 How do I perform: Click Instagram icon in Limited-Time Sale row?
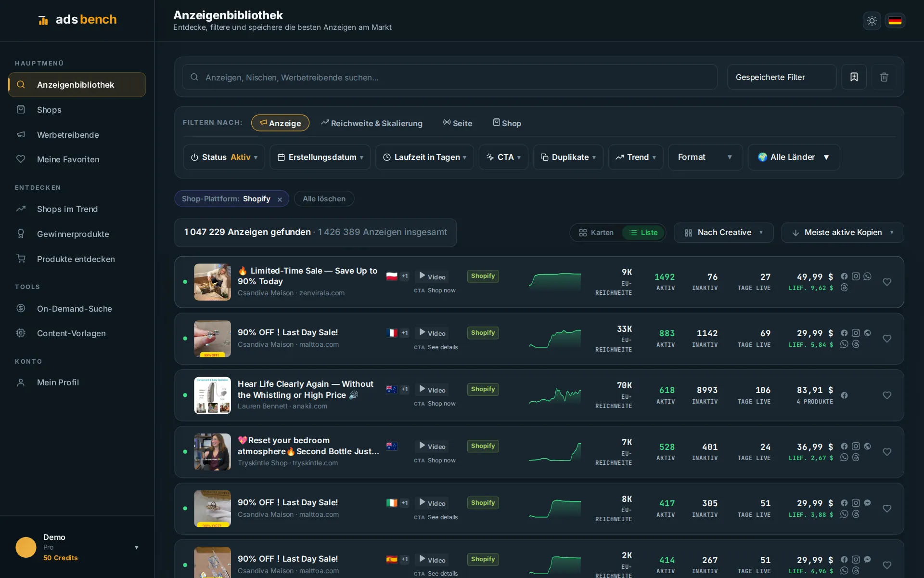856,276
